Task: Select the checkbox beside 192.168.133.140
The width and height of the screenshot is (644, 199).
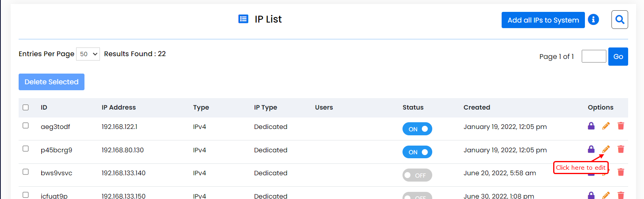Action: (26, 172)
